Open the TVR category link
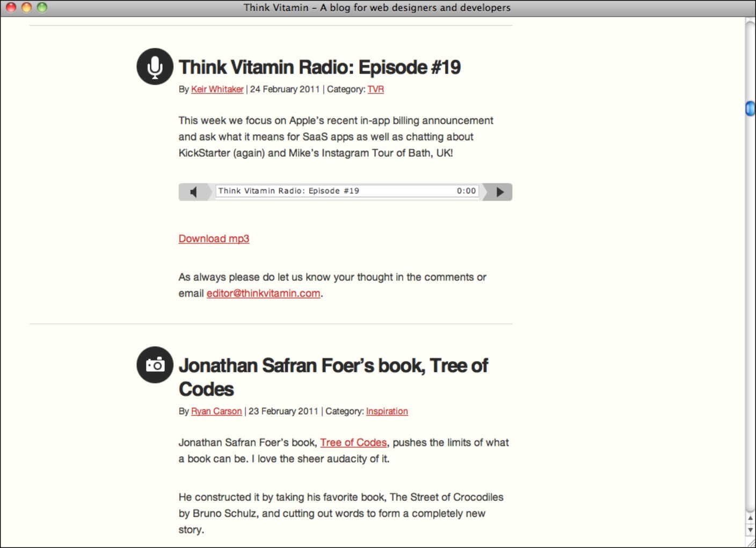This screenshot has height=548, width=756. 376,89
